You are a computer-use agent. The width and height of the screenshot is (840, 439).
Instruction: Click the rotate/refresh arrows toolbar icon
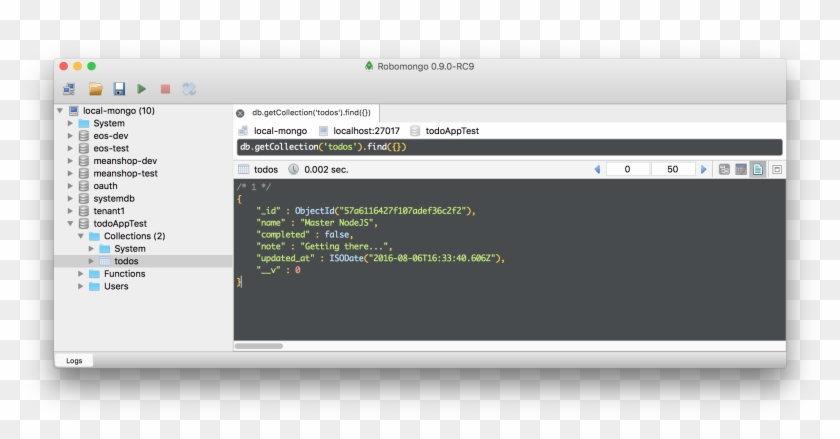pyautogui.click(x=189, y=89)
